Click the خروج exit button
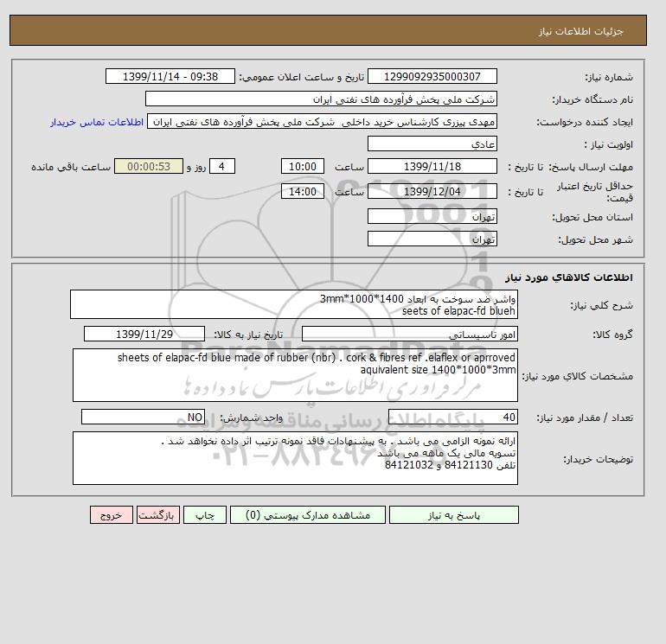This screenshot has height=644, width=666. tap(112, 514)
